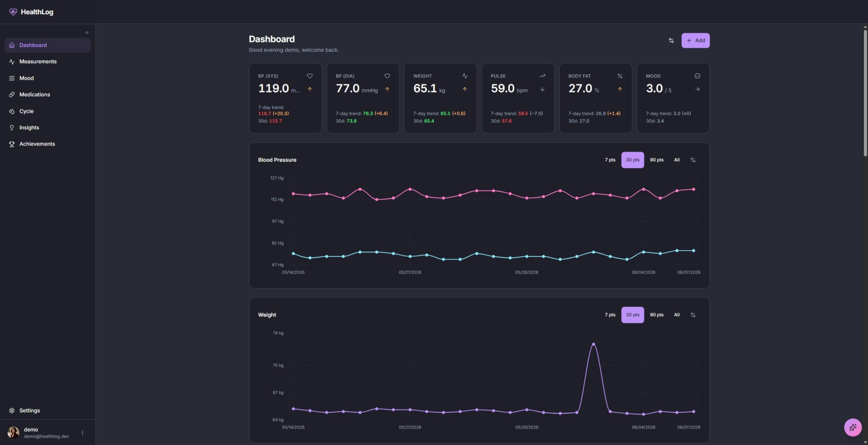Click the up arrow on BP (DIA) card
Screen dimensions: 868x445
coord(387,89)
